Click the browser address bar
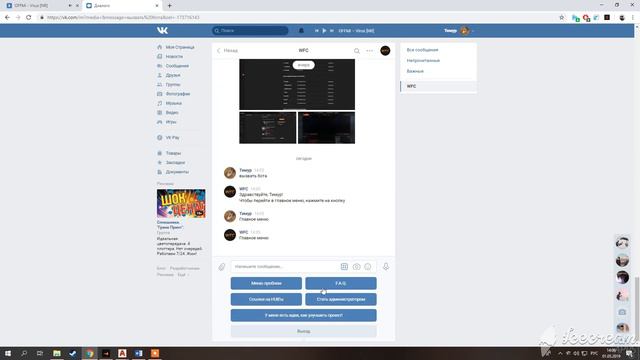The width and height of the screenshot is (640, 360). (x=298, y=18)
